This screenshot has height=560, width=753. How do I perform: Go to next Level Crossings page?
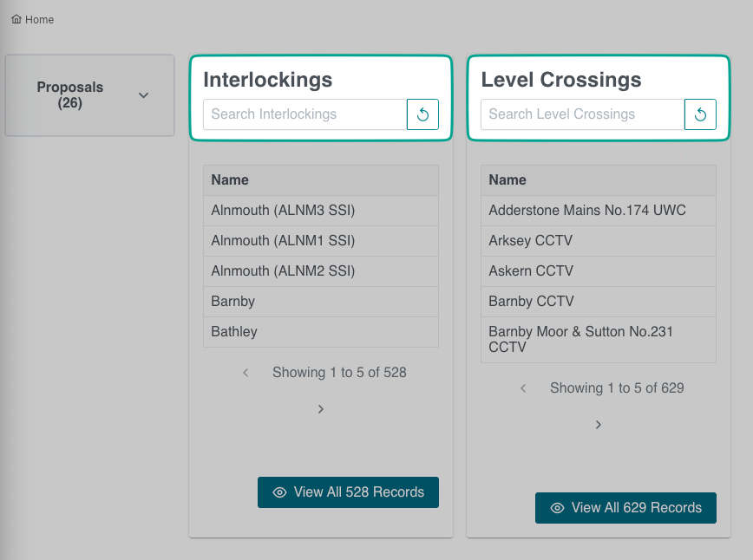tap(599, 424)
